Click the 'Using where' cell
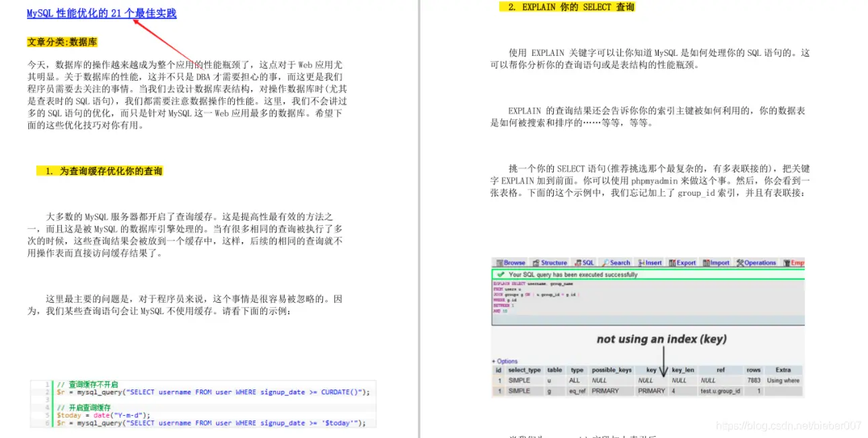Image resolution: width=868 pixels, height=438 pixels. tap(783, 380)
